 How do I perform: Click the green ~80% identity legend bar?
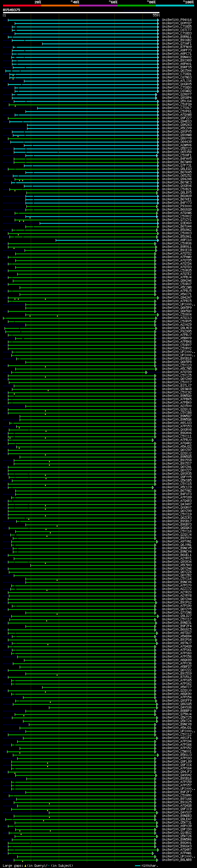[x=137, y=6]
